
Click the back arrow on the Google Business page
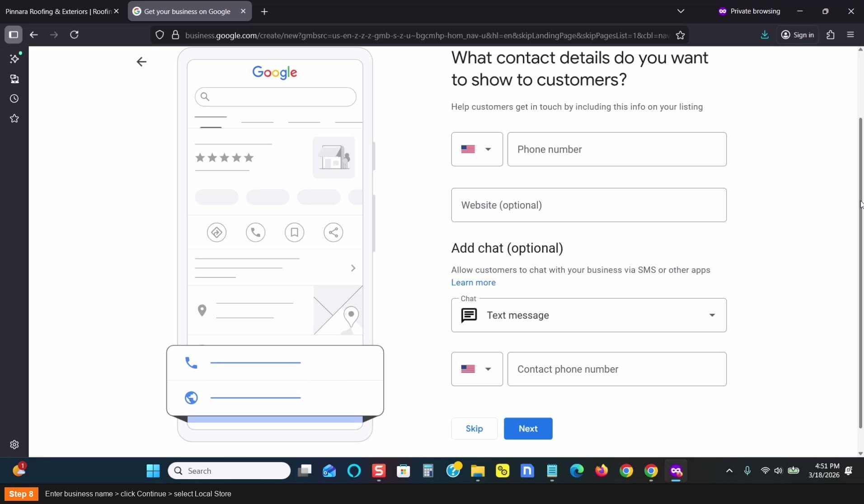point(141,62)
